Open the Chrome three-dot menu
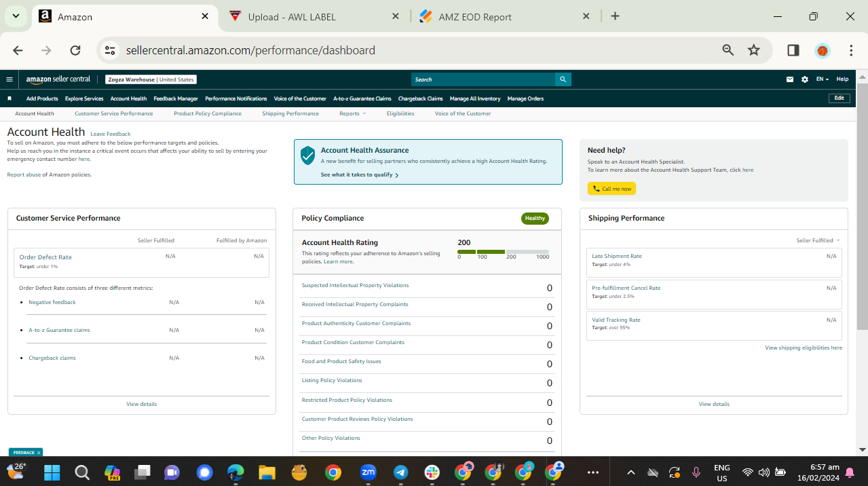 (x=851, y=50)
